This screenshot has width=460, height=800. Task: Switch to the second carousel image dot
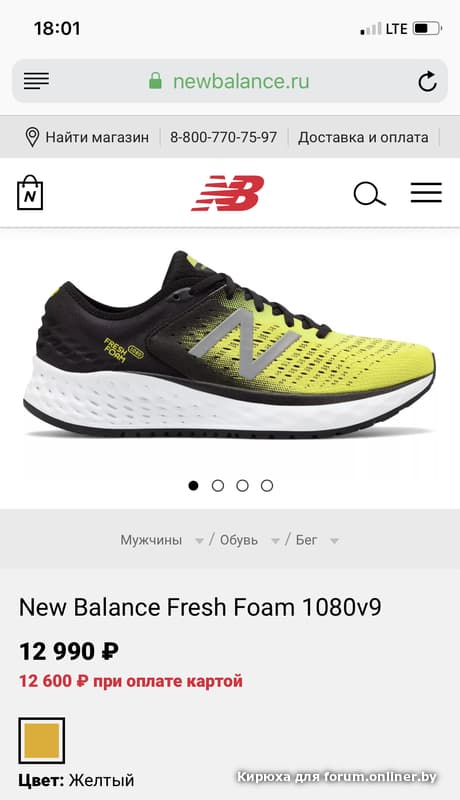click(218, 485)
